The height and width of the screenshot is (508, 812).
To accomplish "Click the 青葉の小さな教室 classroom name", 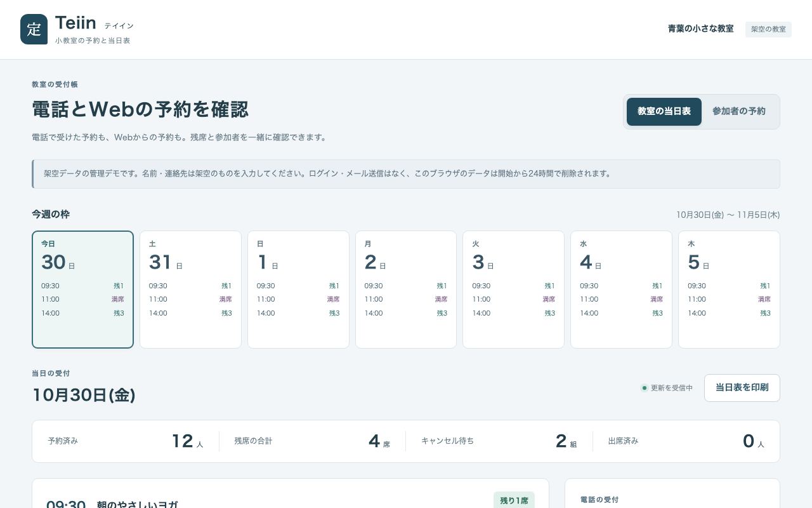I will point(700,29).
